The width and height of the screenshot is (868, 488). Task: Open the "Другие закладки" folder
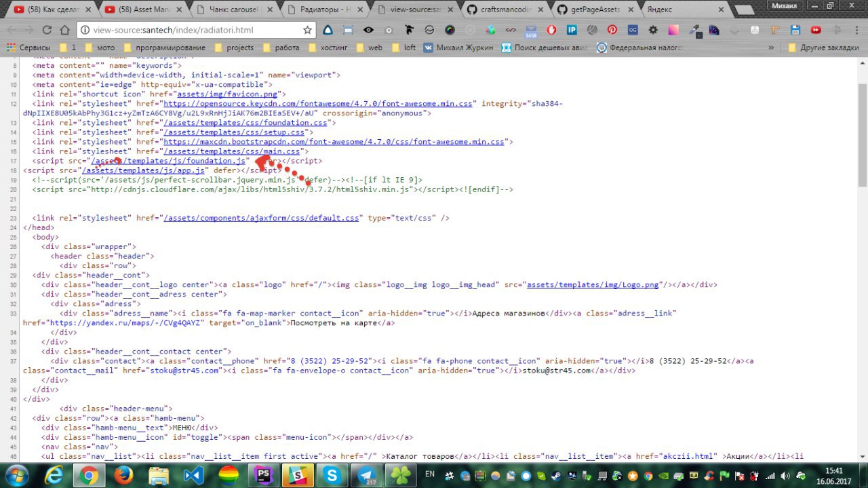pyautogui.click(x=824, y=48)
